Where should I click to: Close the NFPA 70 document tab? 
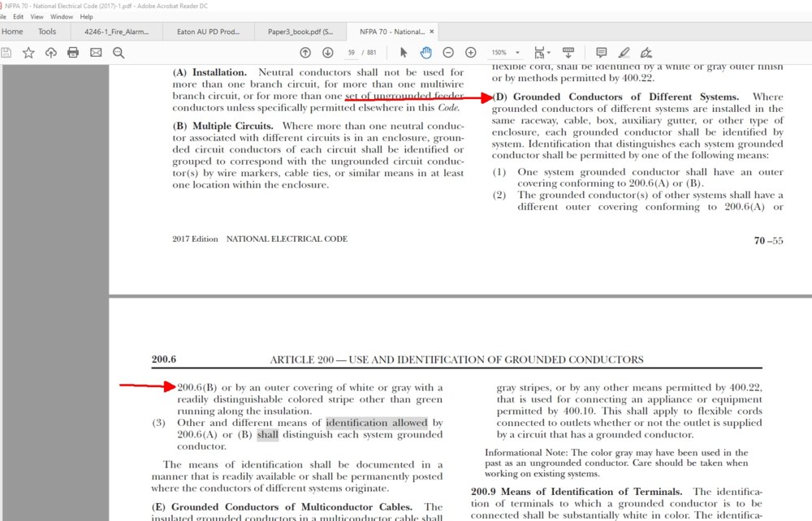(x=432, y=32)
